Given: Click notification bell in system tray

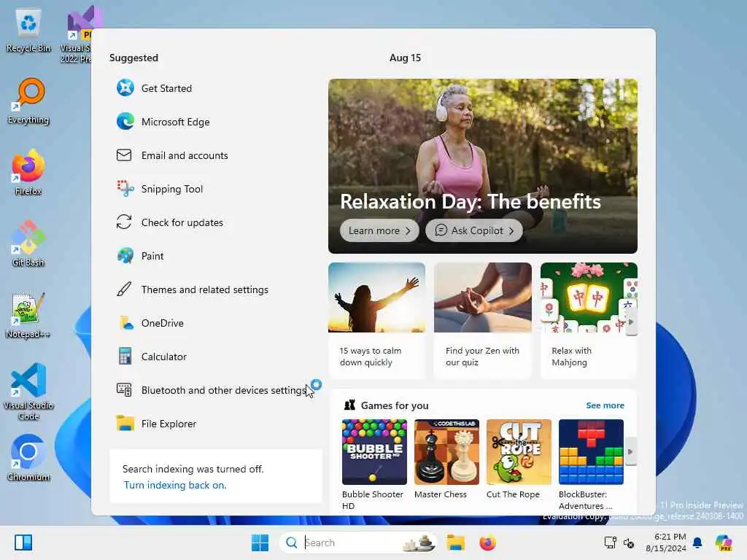Looking at the screenshot, I should coord(697,542).
